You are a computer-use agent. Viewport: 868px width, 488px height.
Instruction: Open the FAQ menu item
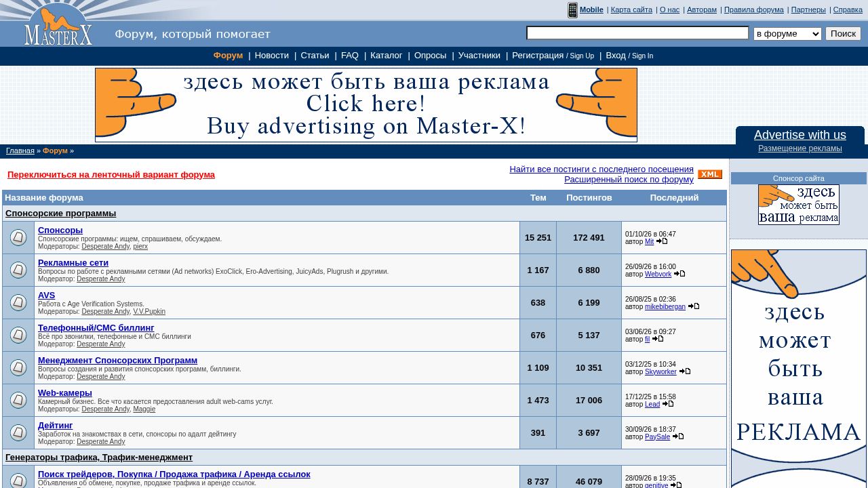[x=350, y=56]
